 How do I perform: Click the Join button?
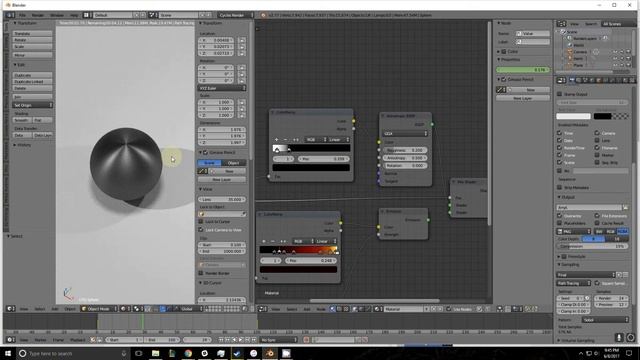pyautogui.click(x=32, y=97)
